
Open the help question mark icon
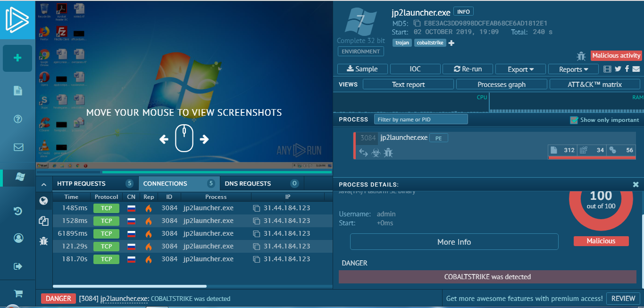[x=18, y=119]
